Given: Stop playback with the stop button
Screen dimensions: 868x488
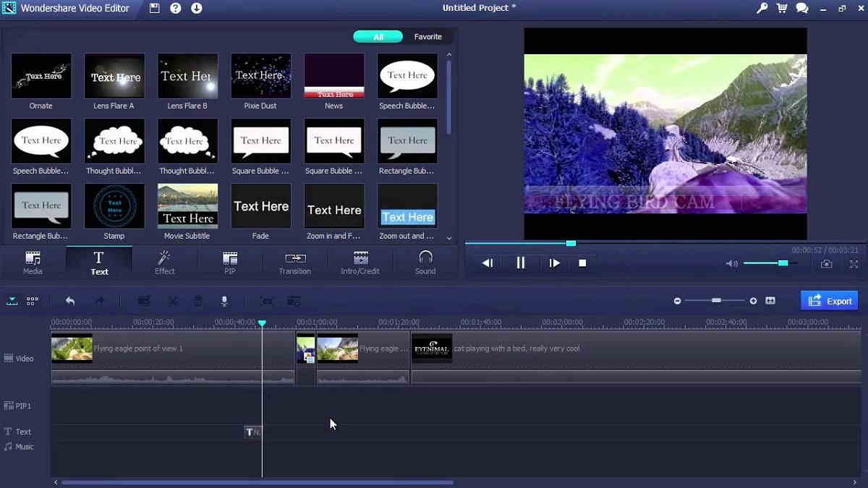Looking at the screenshot, I should point(582,262).
